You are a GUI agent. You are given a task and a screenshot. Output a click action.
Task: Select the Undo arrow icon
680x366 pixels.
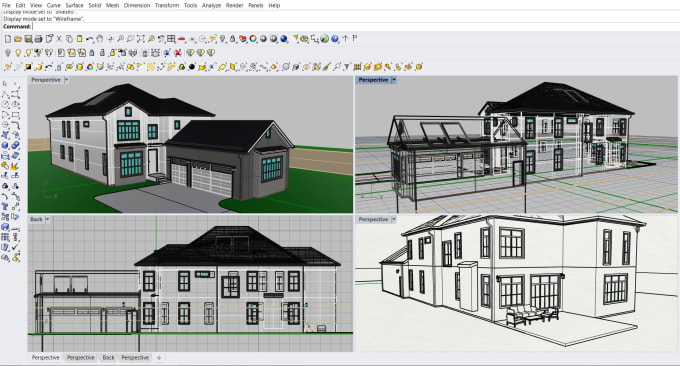[x=89, y=39]
